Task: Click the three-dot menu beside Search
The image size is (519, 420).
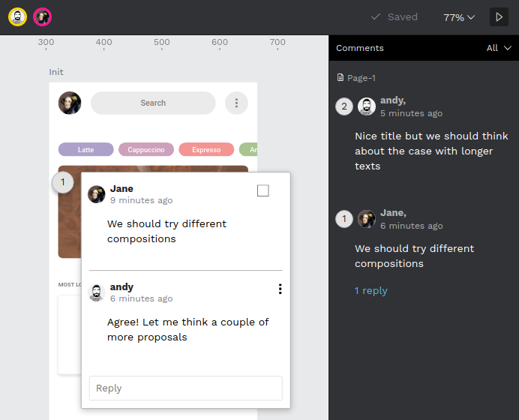Action: pyautogui.click(x=236, y=103)
